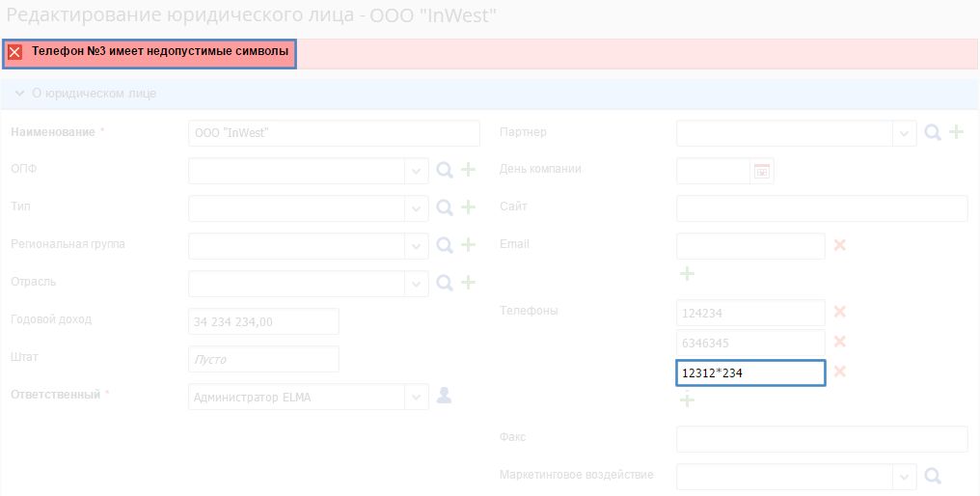Image resolution: width=980 pixels, height=496 pixels.
Task: Open the День компании calendar picker
Action: (762, 171)
